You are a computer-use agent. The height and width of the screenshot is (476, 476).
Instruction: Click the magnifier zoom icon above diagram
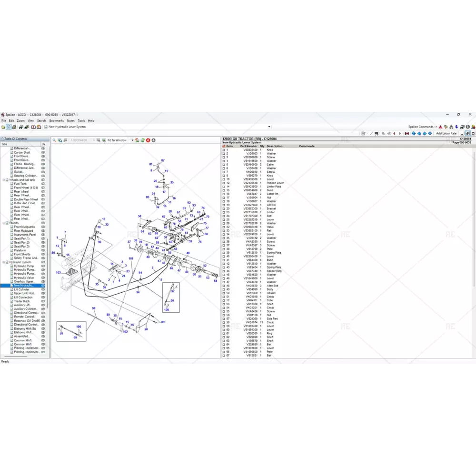tap(54, 140)
